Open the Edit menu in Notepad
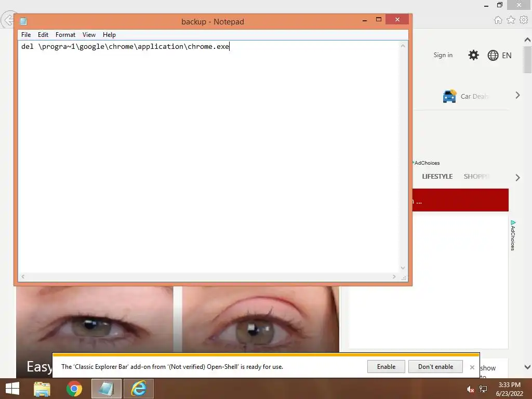 coord(43,35)
